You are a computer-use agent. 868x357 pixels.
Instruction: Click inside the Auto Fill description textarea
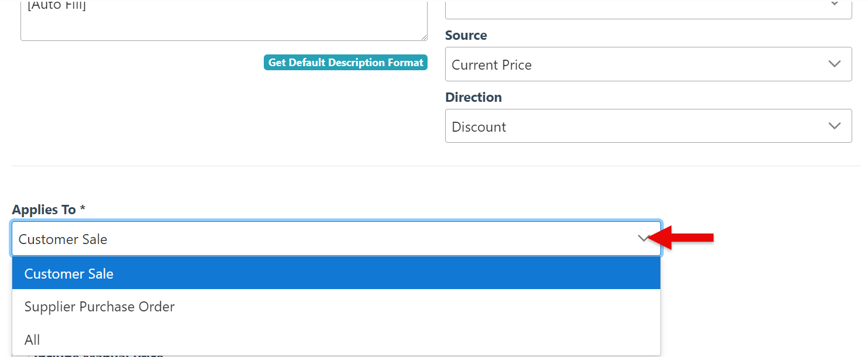coord(223,21)
